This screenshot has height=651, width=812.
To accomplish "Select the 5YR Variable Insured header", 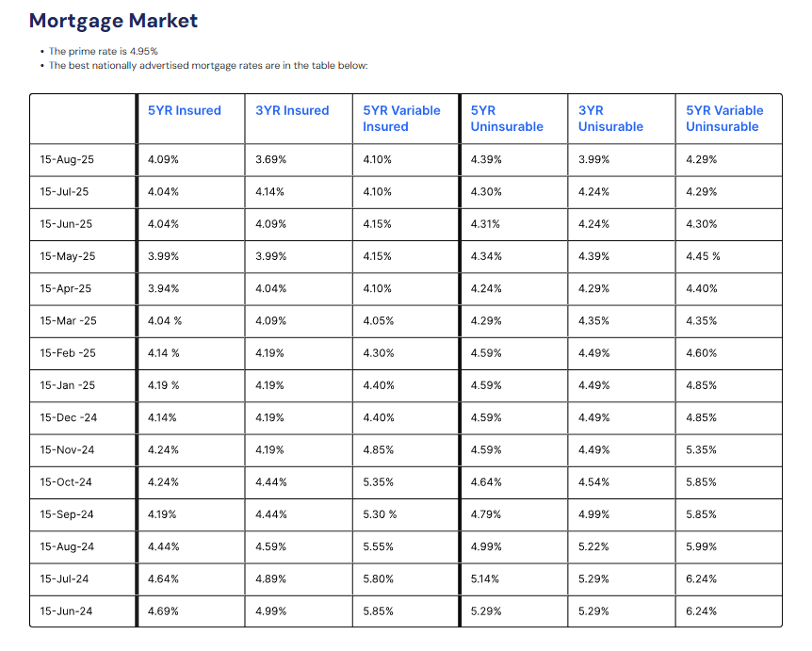I will pyautogui.click(x=401, y=119).
